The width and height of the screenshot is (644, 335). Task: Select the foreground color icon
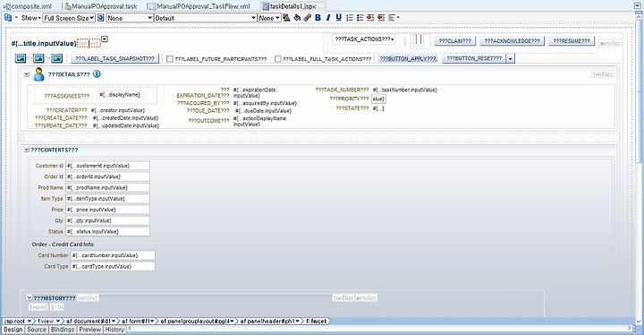(x=286, y=18)
